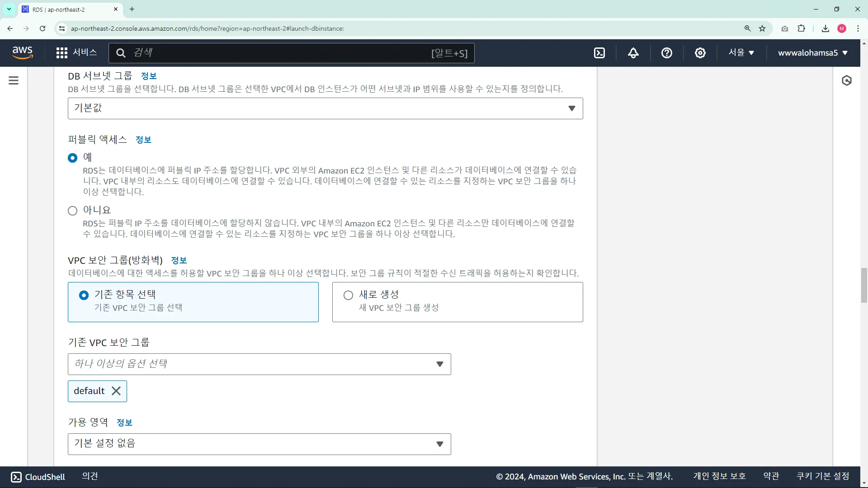Open the wwwalohamsa5 account menu
Screen dimensions: 868x488
[x=812, y=53]
